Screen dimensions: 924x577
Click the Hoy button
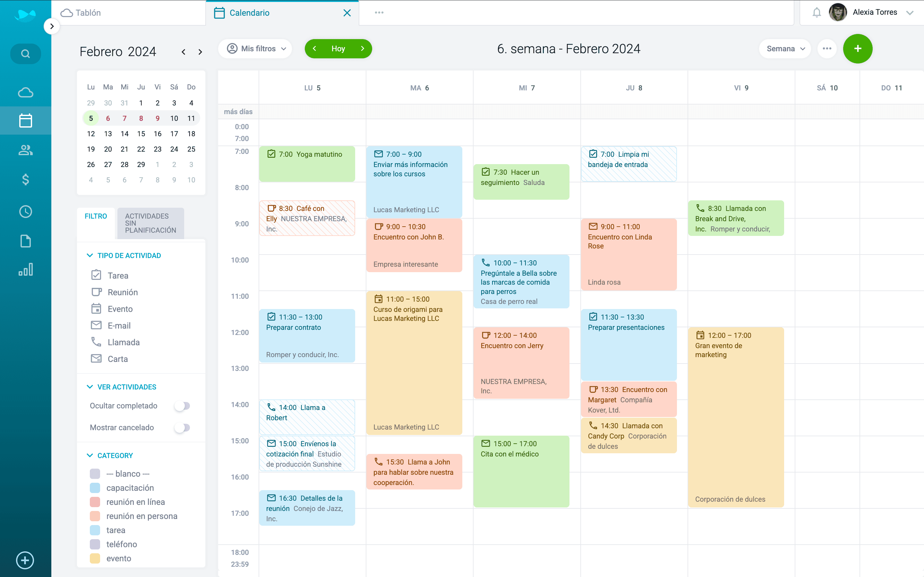(x=338, y=49)
